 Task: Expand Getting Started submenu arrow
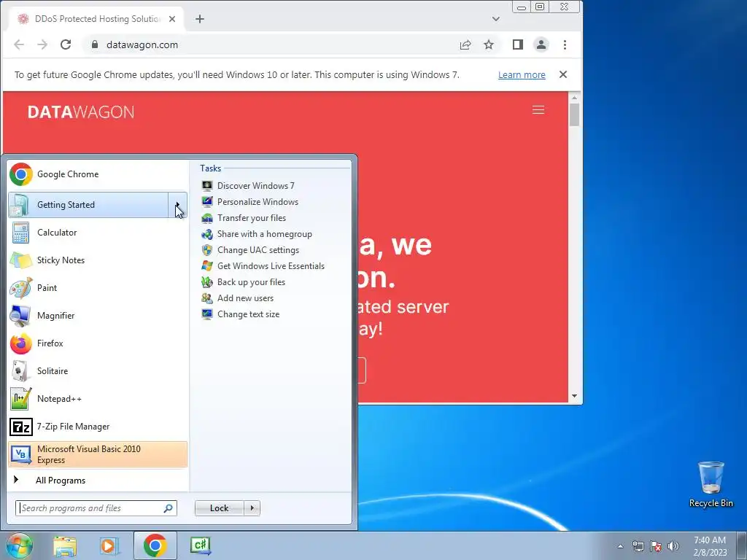tap(178, 205)
